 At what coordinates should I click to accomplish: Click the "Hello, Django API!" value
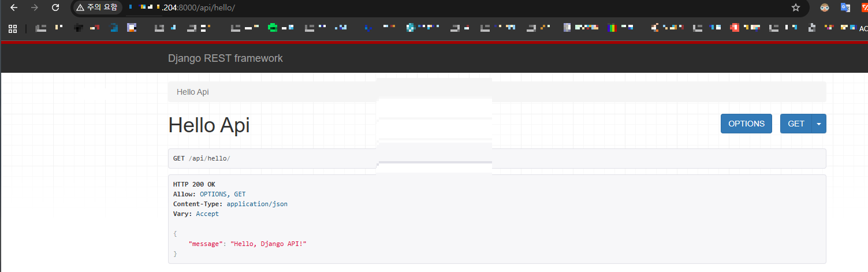pos(269,244)
